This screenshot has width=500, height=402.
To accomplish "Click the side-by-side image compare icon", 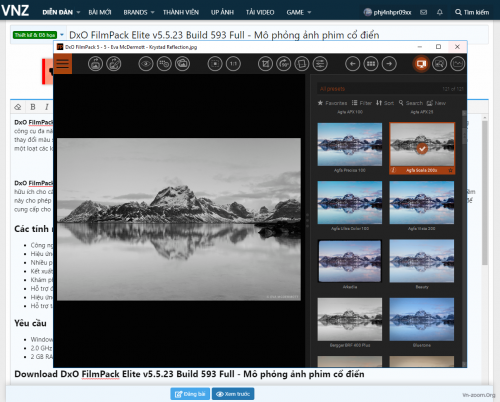I will [x=182, y=64].
